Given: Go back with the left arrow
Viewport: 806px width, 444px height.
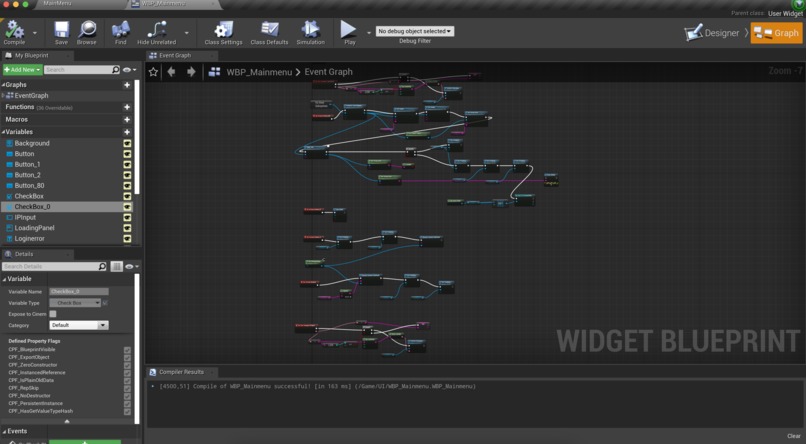Looking at the screenshot, I should click(171, 72).
